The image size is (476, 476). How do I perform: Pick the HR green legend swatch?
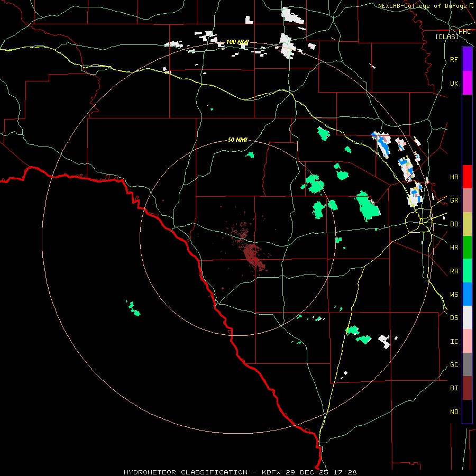(x=467, y=247)
